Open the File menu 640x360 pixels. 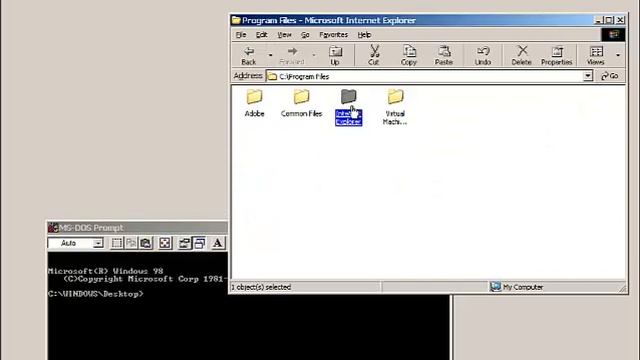[241, 35]
